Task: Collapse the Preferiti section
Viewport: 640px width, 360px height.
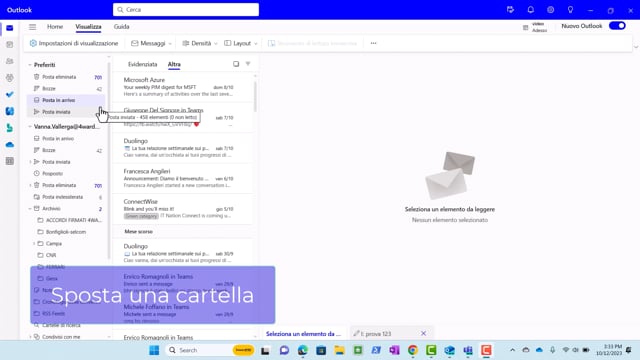Action: pos(30,65)
